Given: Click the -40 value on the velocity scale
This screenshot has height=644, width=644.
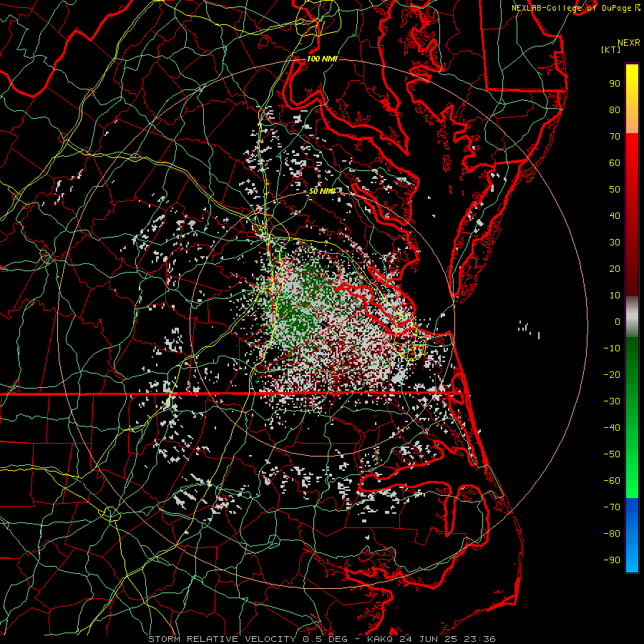Looking at the screenshot, I should 612,428.
